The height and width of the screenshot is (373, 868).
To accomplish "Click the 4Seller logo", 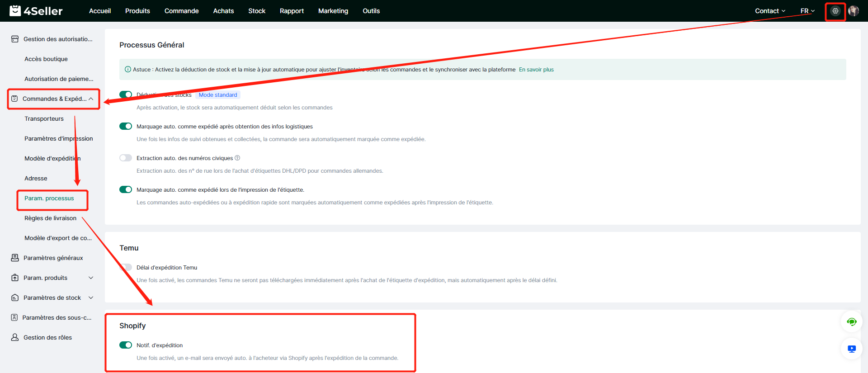I will [36, 11].
